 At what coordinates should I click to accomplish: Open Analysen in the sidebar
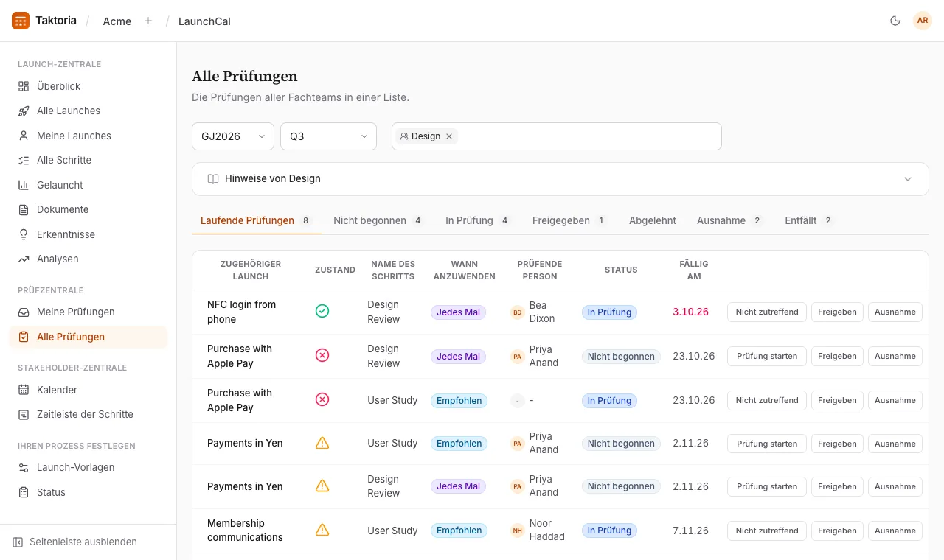88,259
